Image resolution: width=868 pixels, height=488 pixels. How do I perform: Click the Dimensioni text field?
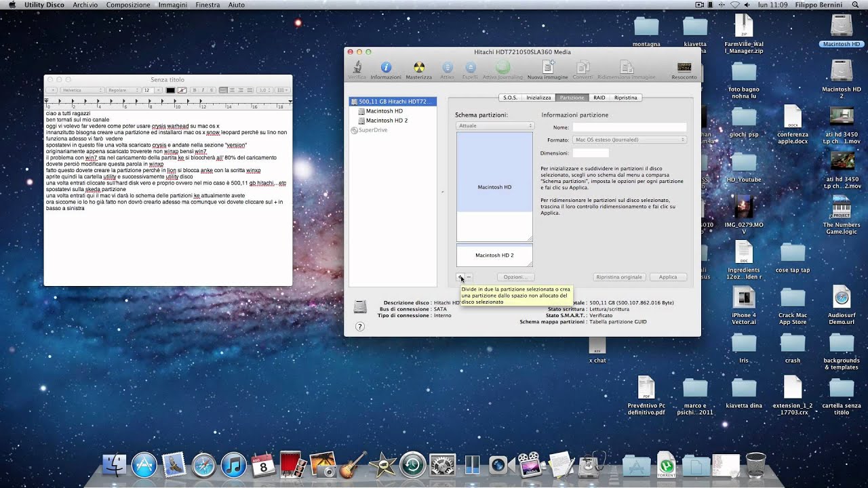click(591, 153)
